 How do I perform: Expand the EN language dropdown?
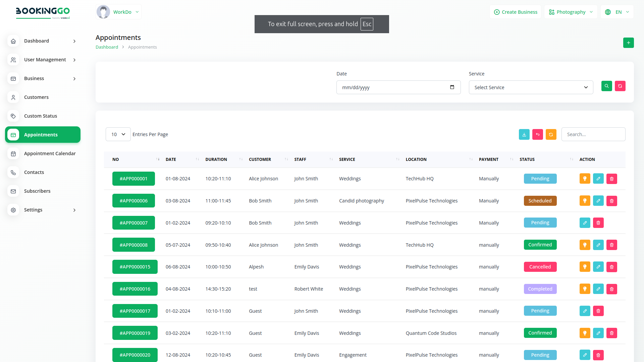(617, 12)
